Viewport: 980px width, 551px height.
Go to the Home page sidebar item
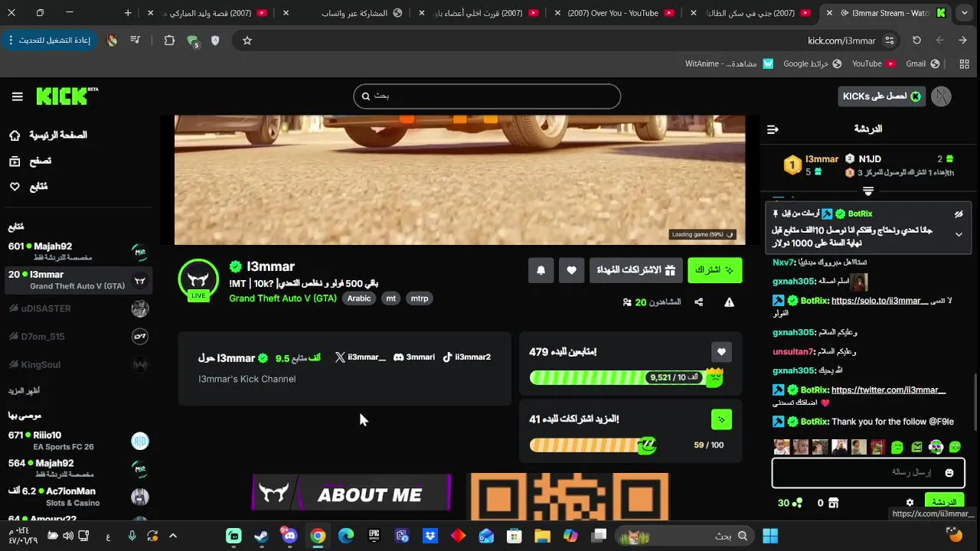47,135
